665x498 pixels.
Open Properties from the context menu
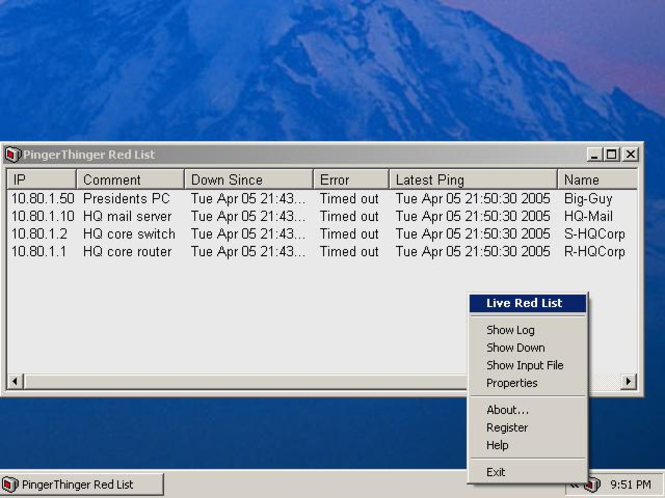[528, 383]
